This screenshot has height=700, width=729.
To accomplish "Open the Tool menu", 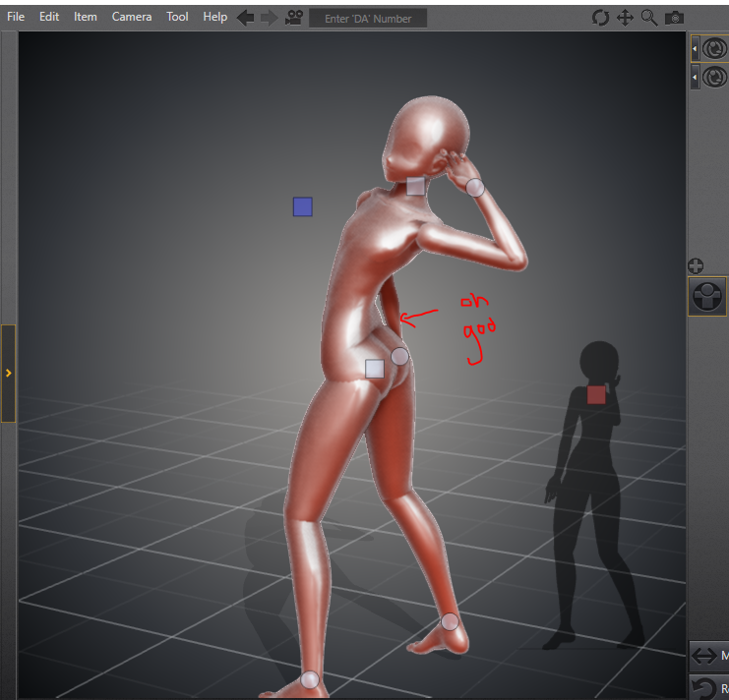I will tap(177, 17).
